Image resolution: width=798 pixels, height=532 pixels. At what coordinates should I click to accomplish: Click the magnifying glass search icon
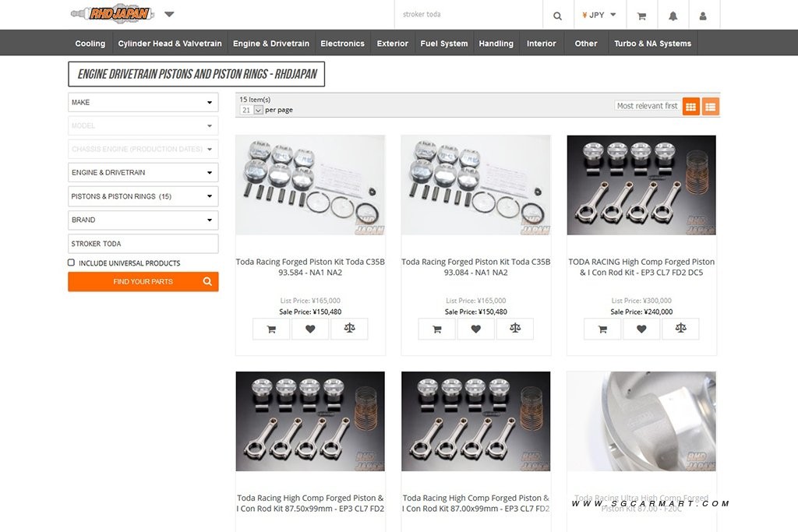pos(558,16)
